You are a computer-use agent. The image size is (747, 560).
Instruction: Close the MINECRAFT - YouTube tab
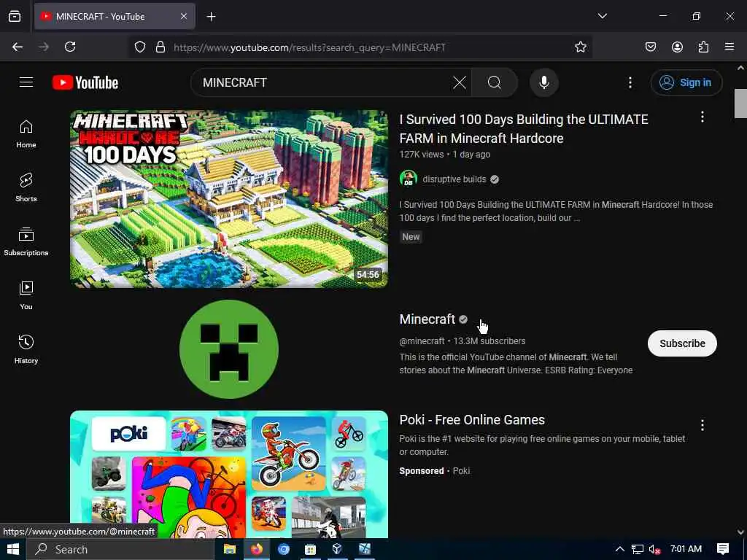[184, 17]
